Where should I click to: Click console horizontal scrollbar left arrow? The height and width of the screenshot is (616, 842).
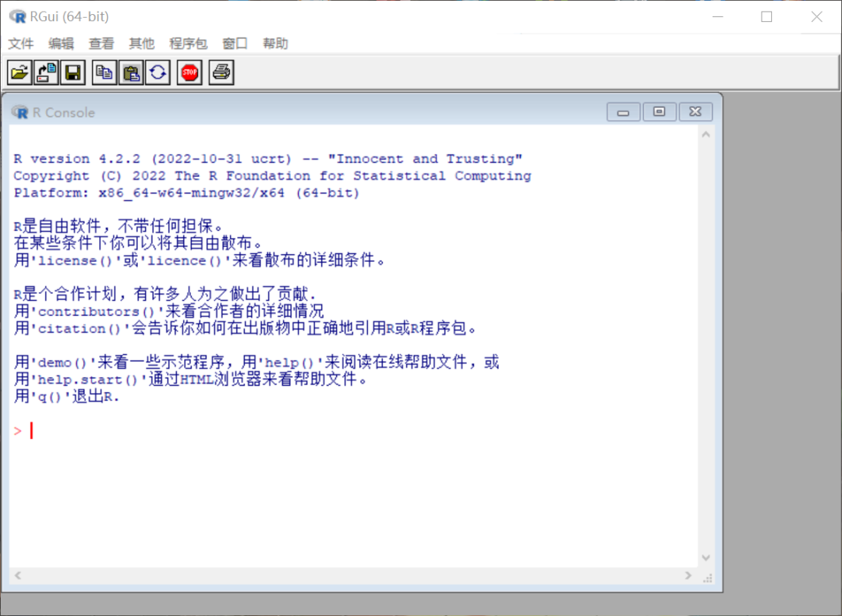[18, 575]
